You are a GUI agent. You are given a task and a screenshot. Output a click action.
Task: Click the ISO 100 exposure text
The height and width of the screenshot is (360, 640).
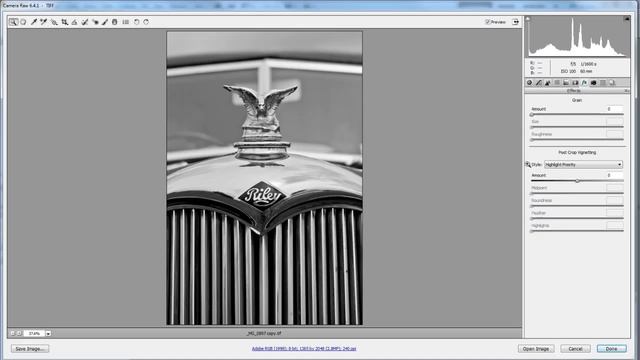[x=568, y=71]
